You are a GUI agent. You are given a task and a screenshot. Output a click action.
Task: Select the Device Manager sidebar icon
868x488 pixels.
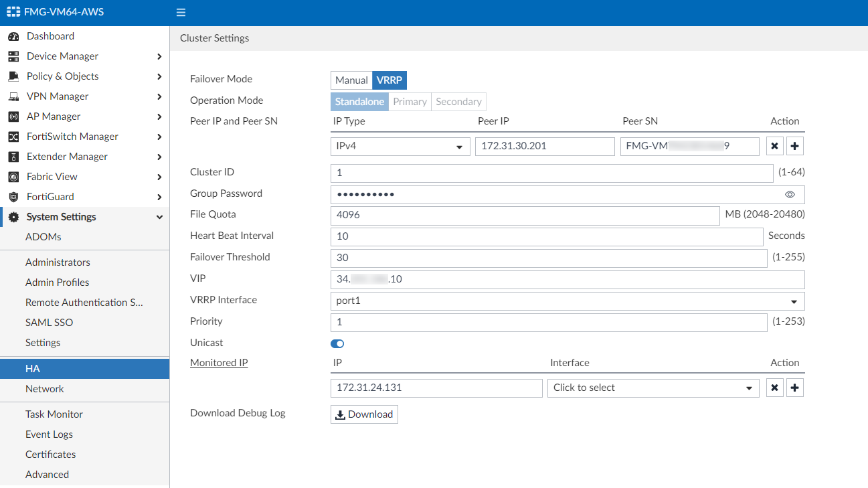tap(13, 56)
